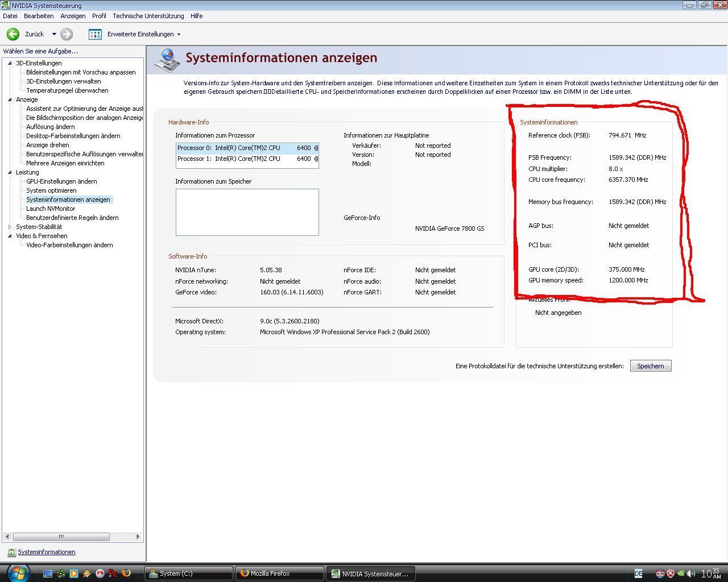Image resolution: width=728 pixels, height=582 pixels.
Task: Open the Technische Unterstützung menu
Action: pos(148,16)
